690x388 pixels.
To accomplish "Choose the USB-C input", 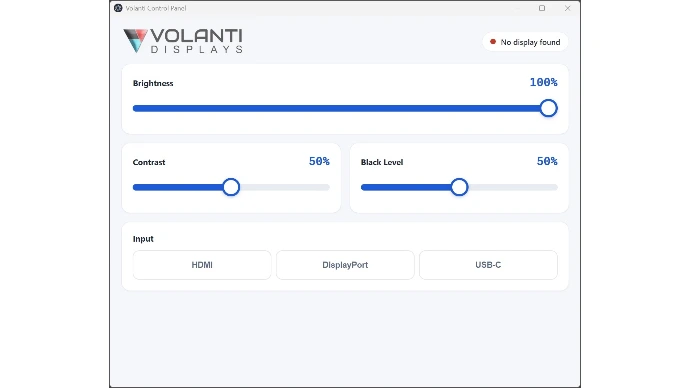I will 488,265.
